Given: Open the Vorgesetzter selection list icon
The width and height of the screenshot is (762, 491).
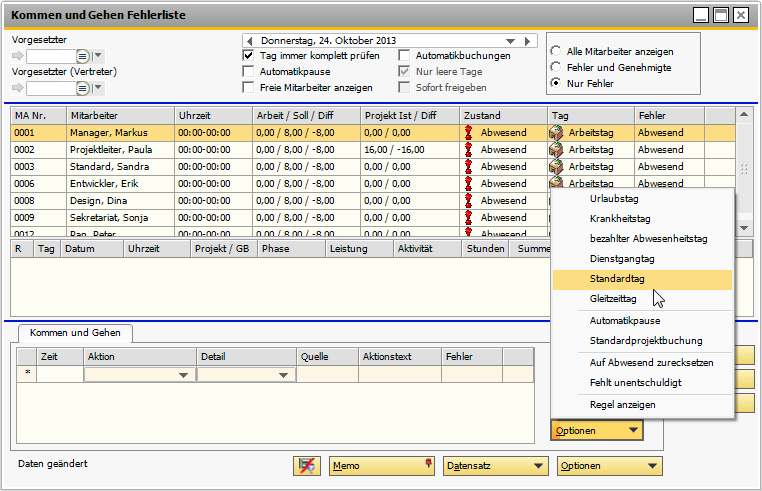Looking at the screenshot, I should [83, 56].
